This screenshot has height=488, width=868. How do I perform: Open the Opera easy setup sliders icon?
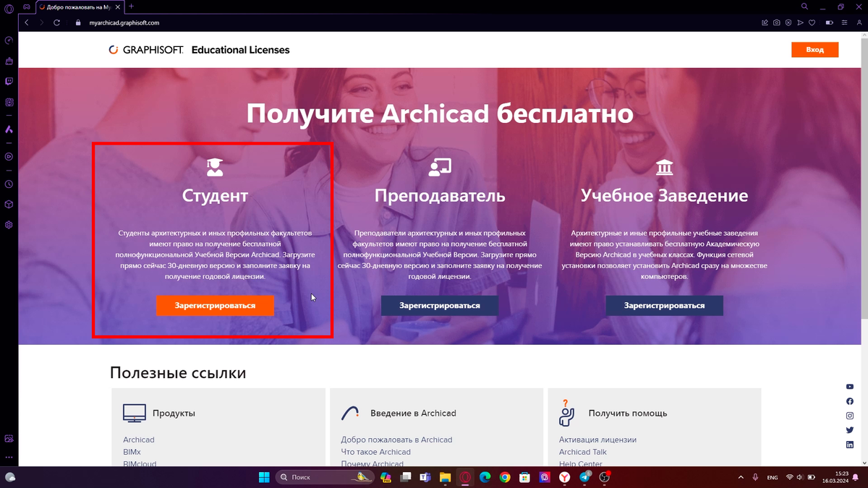843,22
